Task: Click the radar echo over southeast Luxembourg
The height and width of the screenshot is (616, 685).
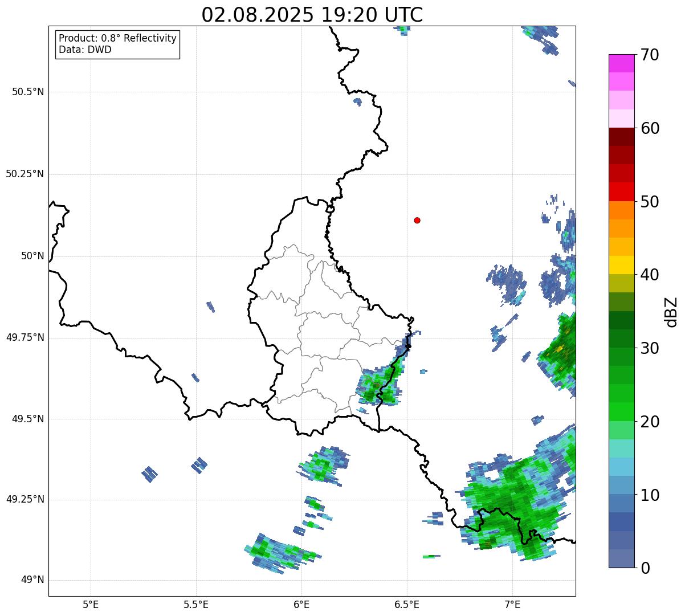Action: coord(379,386)
